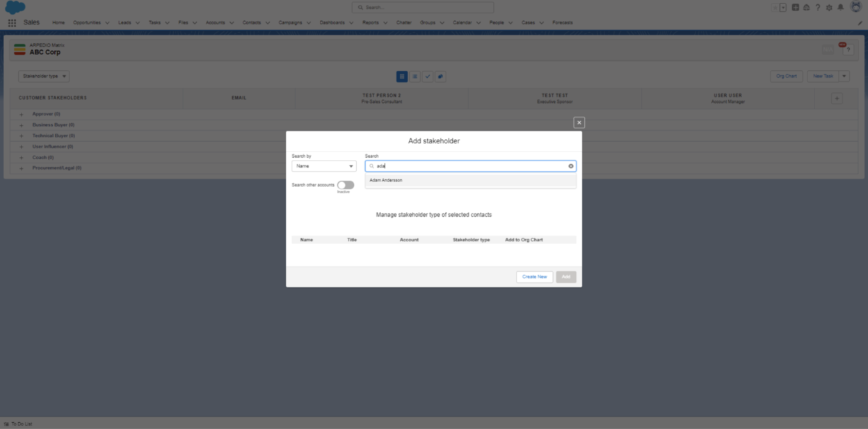Click the Create New button

[535, 277]
